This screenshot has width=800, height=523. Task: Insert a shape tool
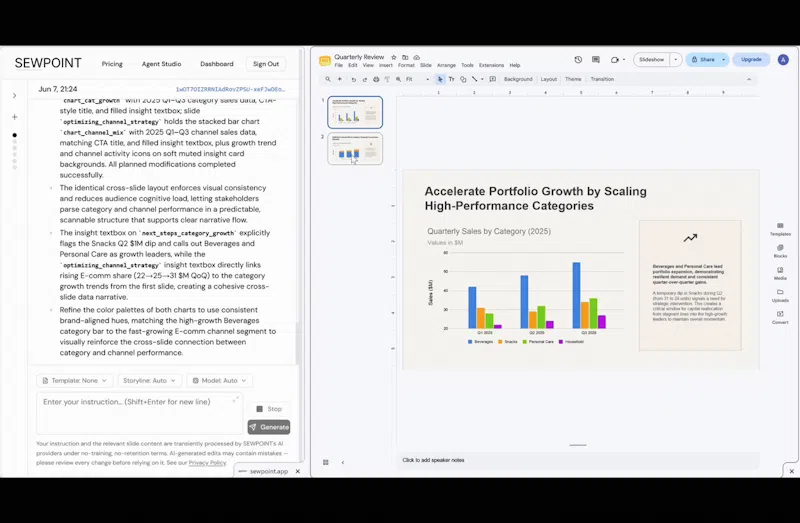point(463,79)
